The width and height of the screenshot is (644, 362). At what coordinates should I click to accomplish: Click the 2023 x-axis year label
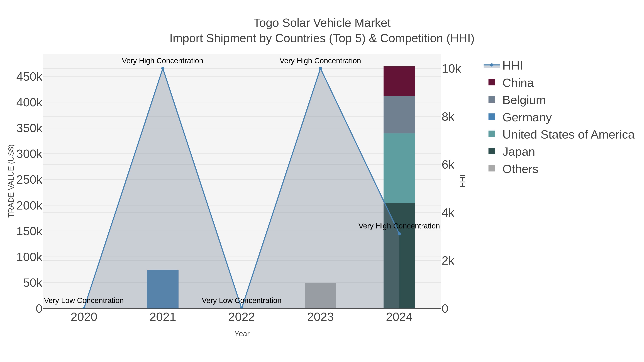click(320, 317)
